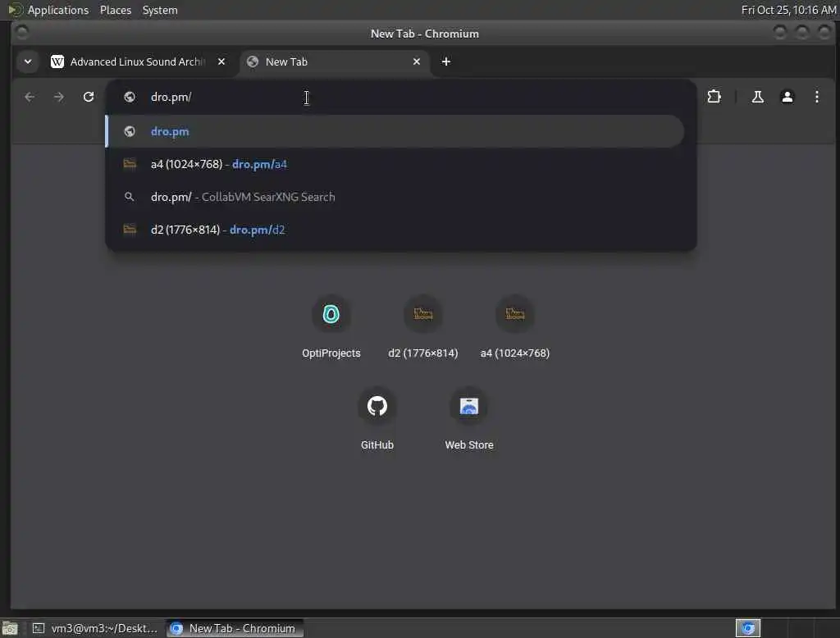Open the OptiProjects shortcut tile

tap(331, 326)
